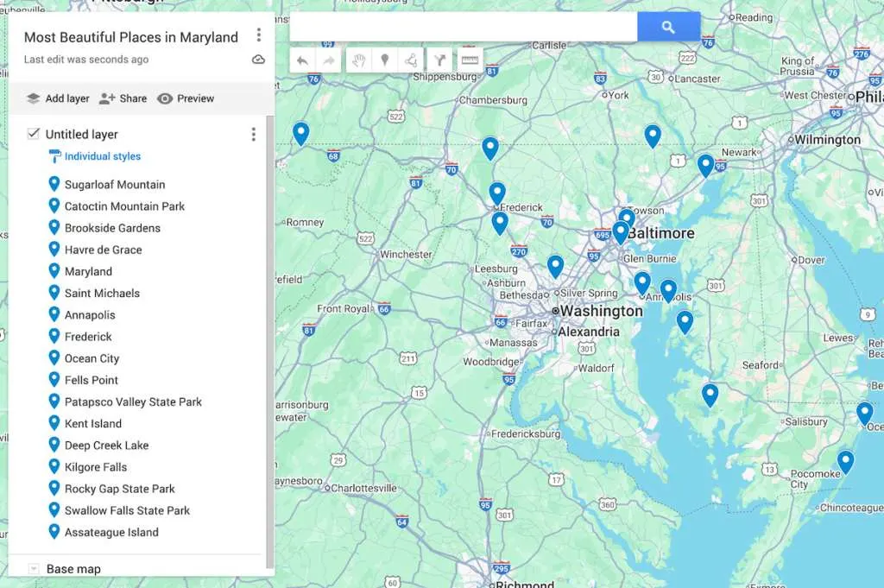
Task: Open map options three-dot menu beside title
Action: tap(259, 35)
